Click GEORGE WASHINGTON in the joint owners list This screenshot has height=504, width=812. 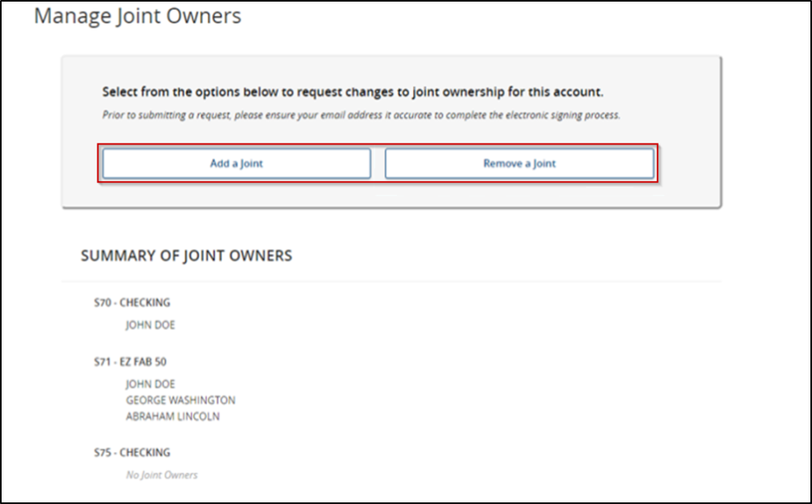(x=179, y=400)
